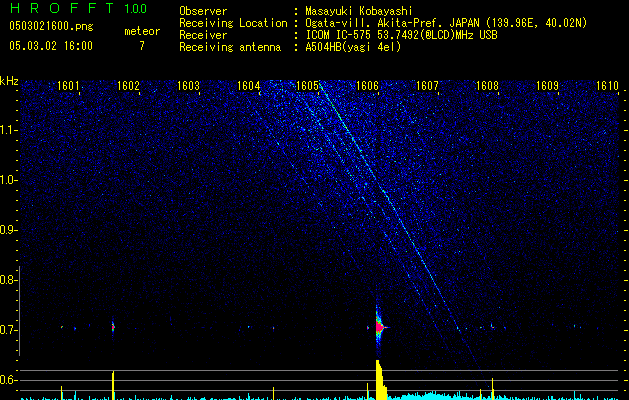629x400 pixels.
Task: Click the 'Receiver' field label
Action: [203, 35]
